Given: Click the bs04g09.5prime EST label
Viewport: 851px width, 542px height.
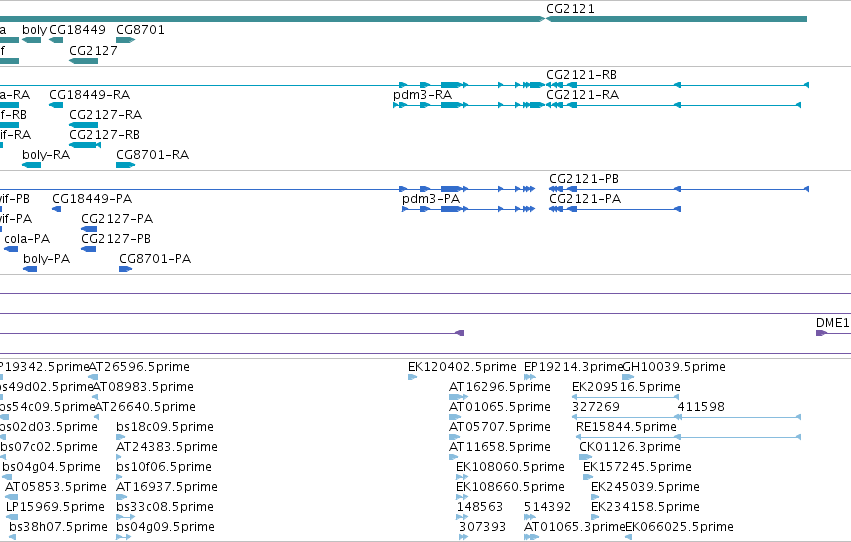Looking at the screenshot, I should point(166,527).
